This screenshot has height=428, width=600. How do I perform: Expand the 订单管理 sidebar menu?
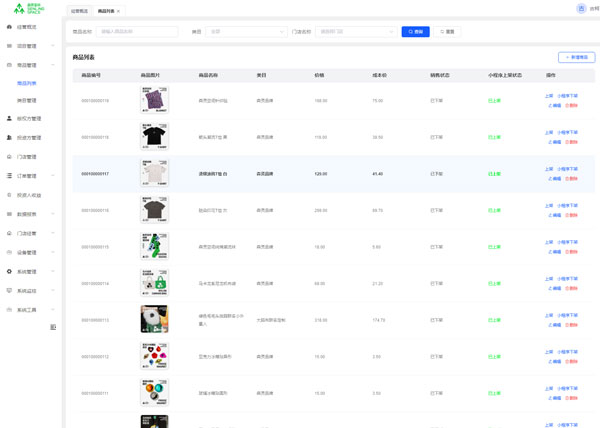click(x=30, y=176)
